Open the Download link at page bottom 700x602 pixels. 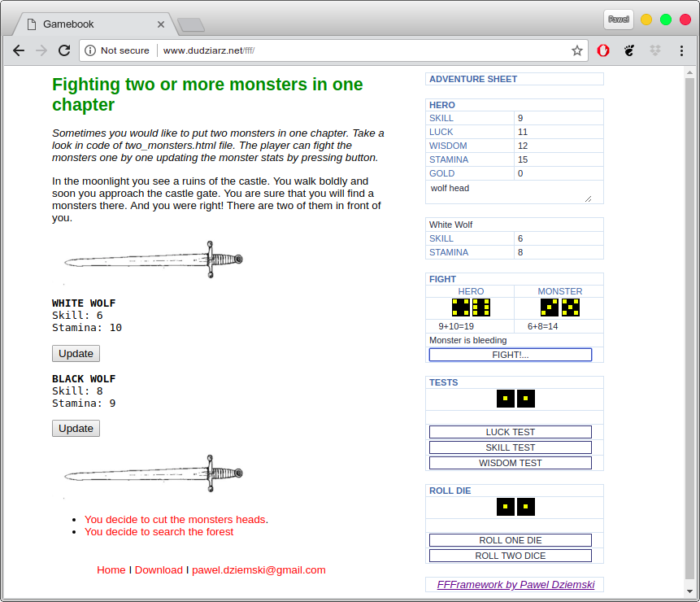tap(159, 569)
